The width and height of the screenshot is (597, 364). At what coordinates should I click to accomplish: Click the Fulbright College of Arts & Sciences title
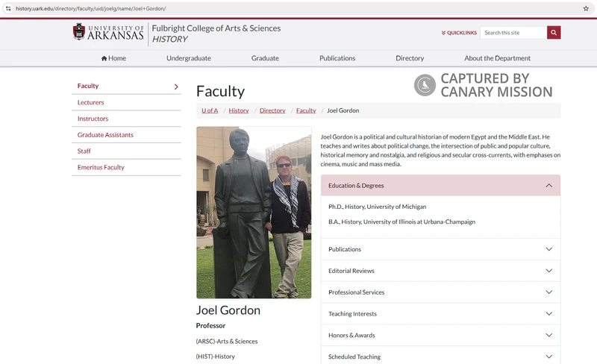click(216, 28)
